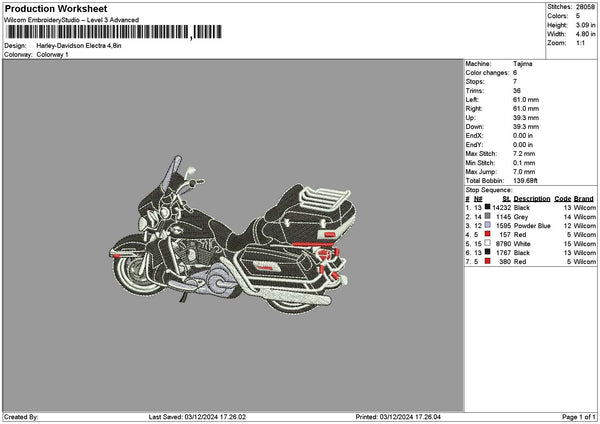Click the 'EndY:' label
The image size is (600, 424).
(474, 145)
